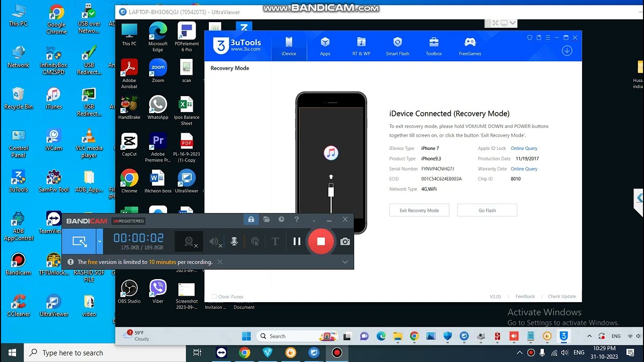Click the Go Flash button
644x362 pixels.
(487, 211)
